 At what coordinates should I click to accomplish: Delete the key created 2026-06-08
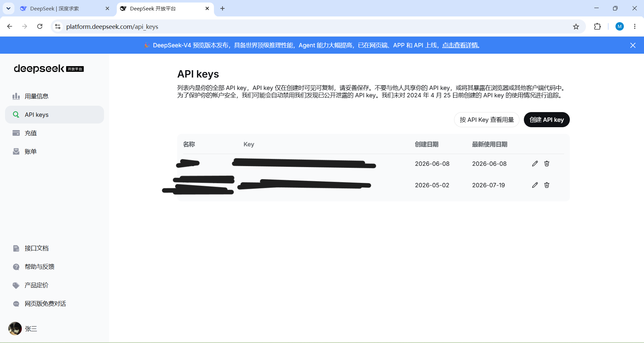point(547,164)
